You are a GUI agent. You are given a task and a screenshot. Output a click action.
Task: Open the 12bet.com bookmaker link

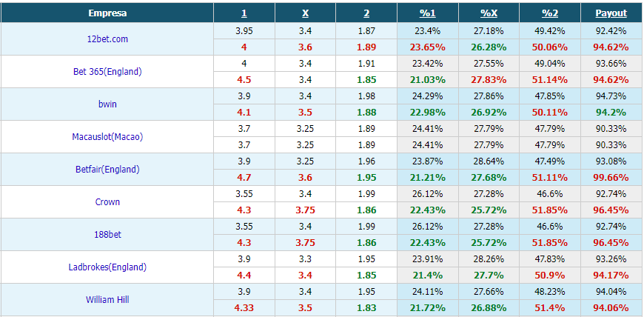[x=107, y=39]
